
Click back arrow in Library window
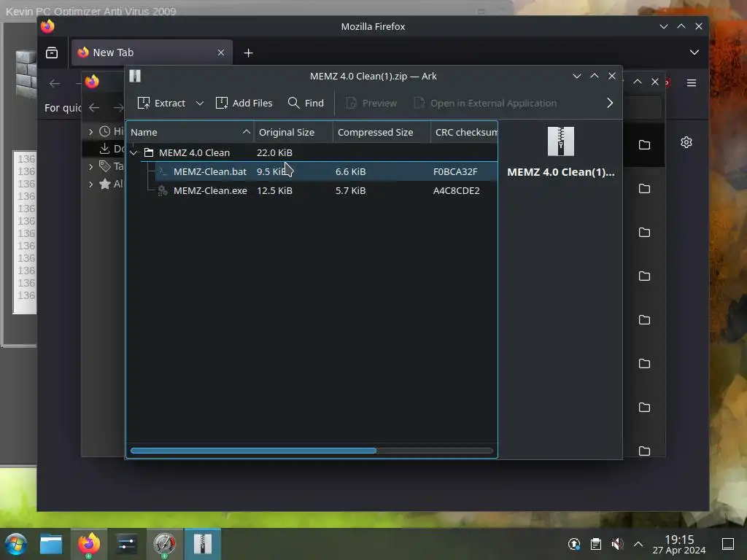coord(94,108)
